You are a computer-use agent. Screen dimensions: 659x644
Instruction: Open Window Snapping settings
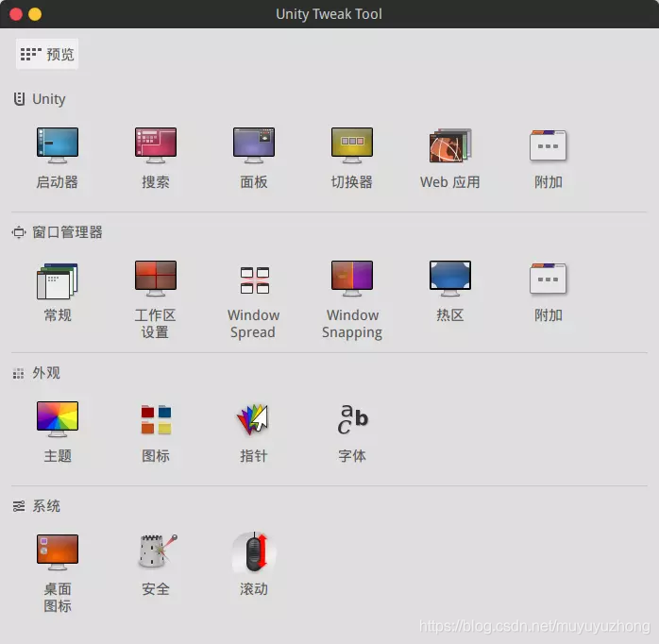[x=352, y=299]
